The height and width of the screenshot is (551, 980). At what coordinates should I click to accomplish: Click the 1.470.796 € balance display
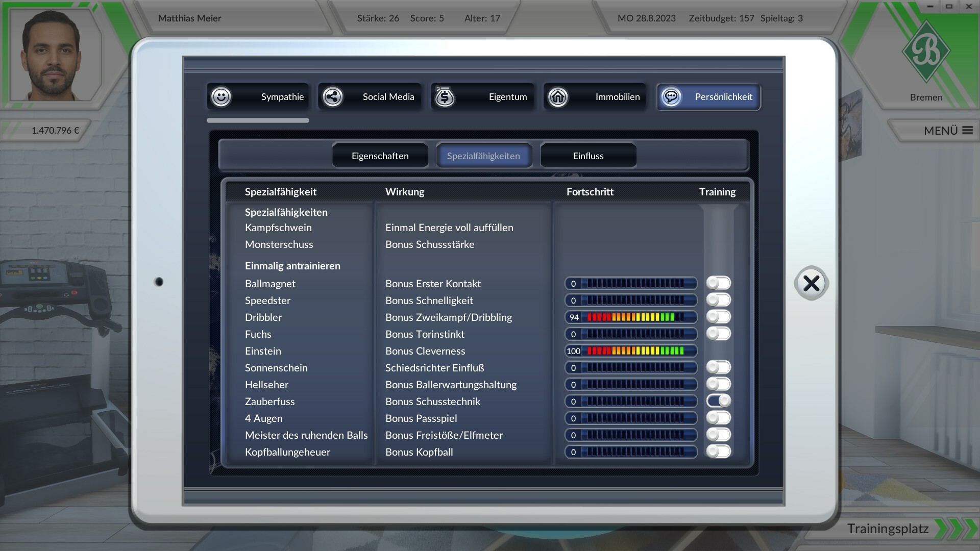click(x=56, y=131)
